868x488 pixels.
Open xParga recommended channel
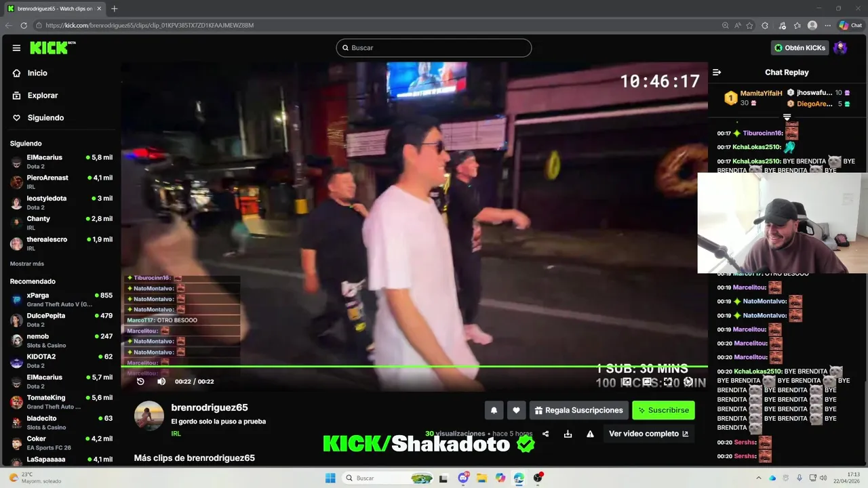61,300
